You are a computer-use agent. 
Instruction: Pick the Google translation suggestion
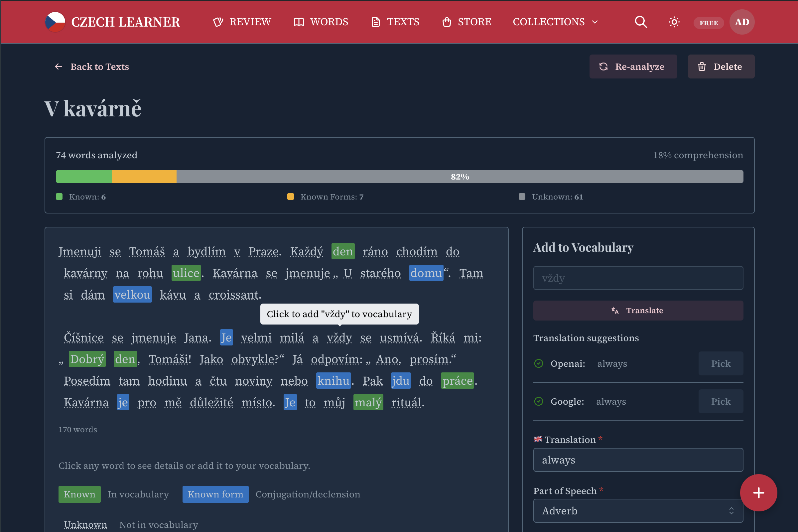point(721,401)
